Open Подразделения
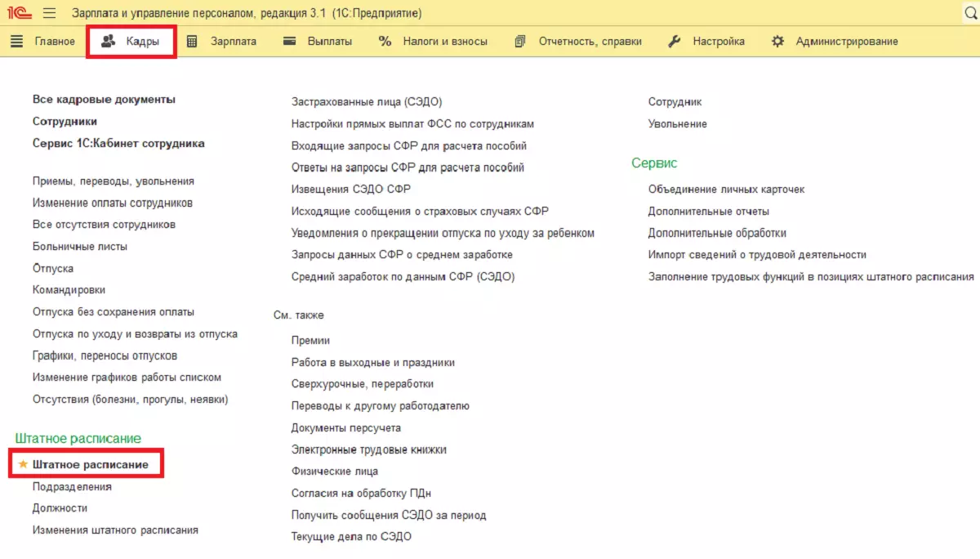This screenshot has width=980, height=559. click(72, 486)
